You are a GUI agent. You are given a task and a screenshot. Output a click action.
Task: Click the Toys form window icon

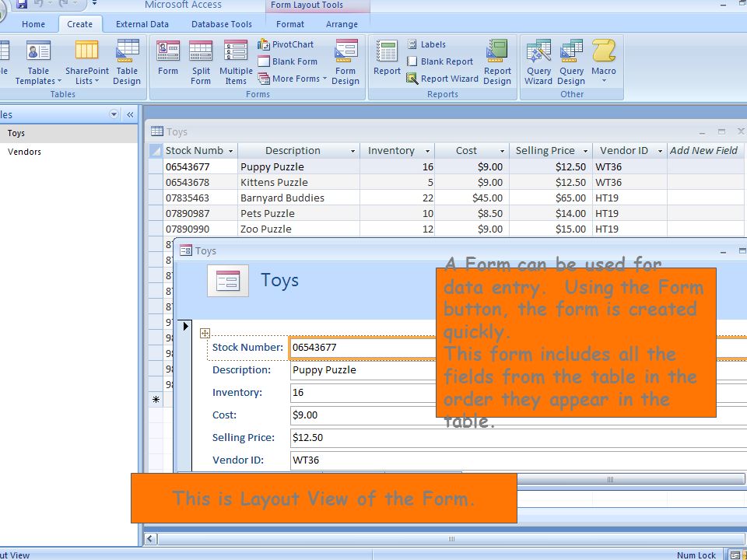tap(186, 250)
